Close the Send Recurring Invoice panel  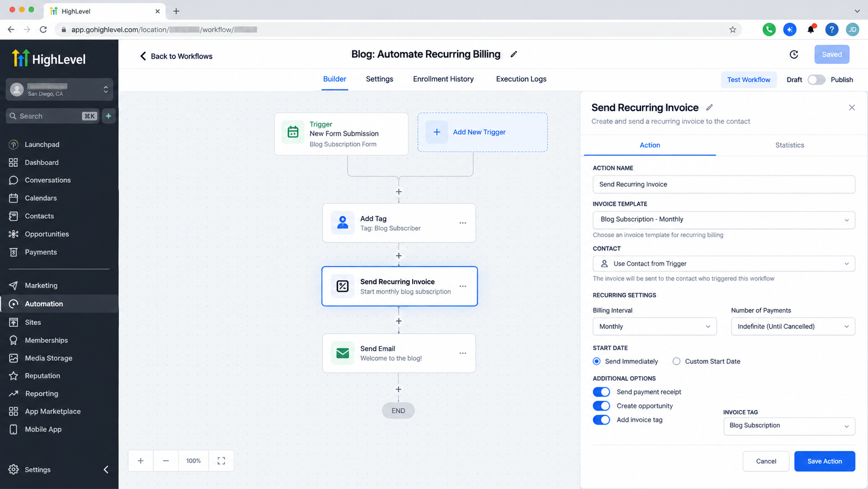click(x=852, y=108)
